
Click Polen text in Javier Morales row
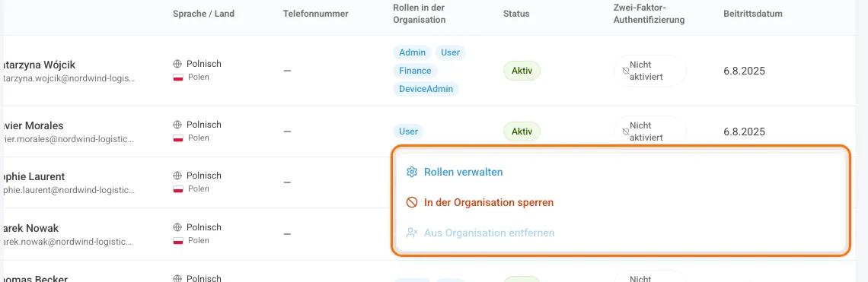coord(199,138)
